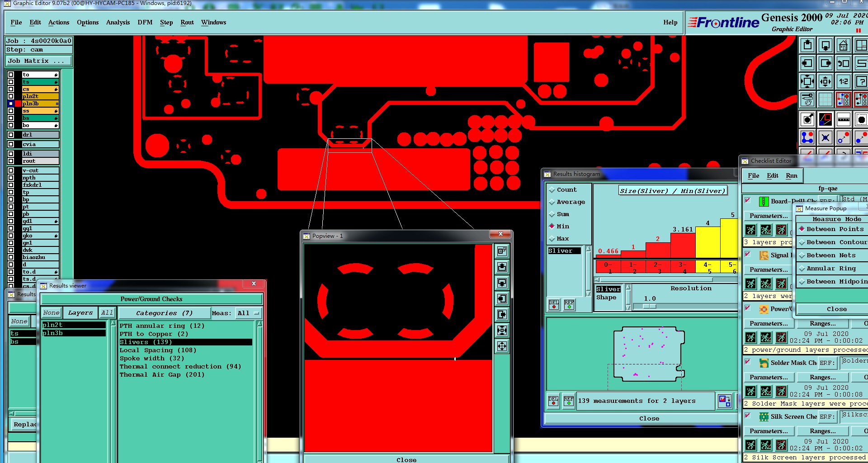The width and height of the screenshot is (868, 463).
Task: Click histogram REF button beside measurements text
Action: [569, 401]
